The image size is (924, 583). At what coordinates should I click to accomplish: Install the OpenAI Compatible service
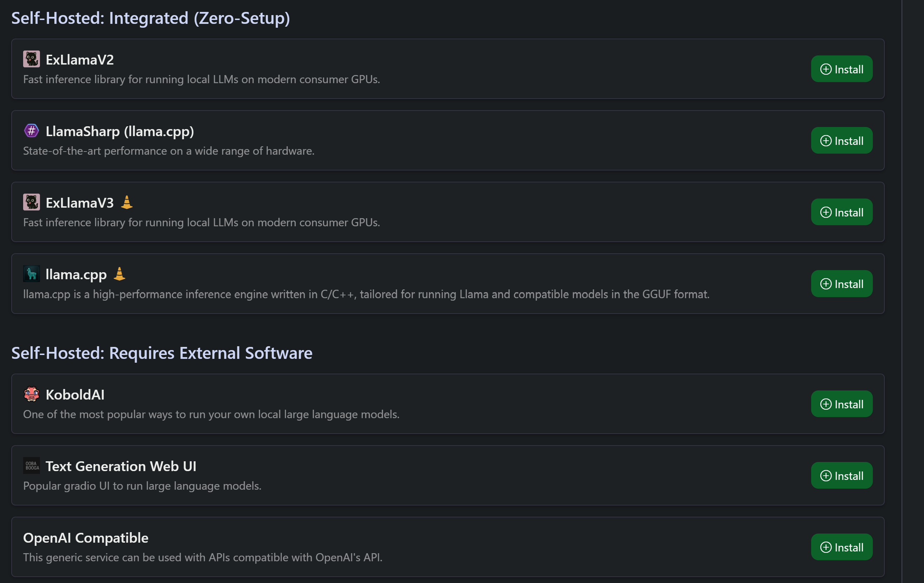[842, 547]
